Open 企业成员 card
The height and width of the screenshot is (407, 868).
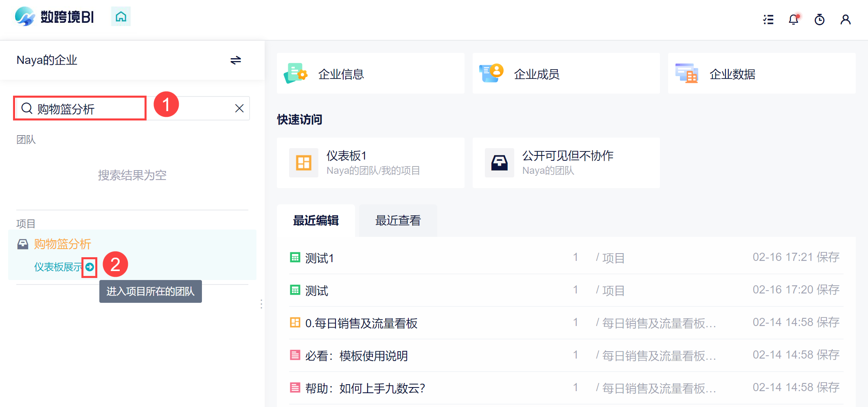566,74
